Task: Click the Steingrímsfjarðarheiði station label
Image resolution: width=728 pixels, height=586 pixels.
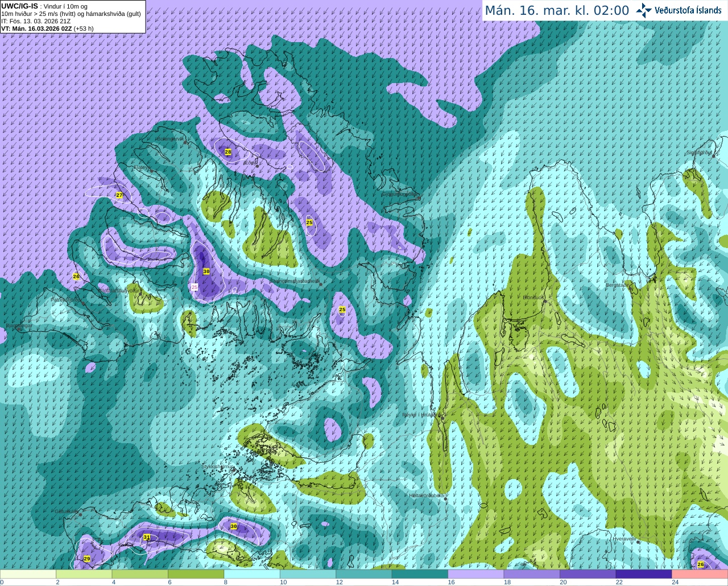Action: (294, 281)
